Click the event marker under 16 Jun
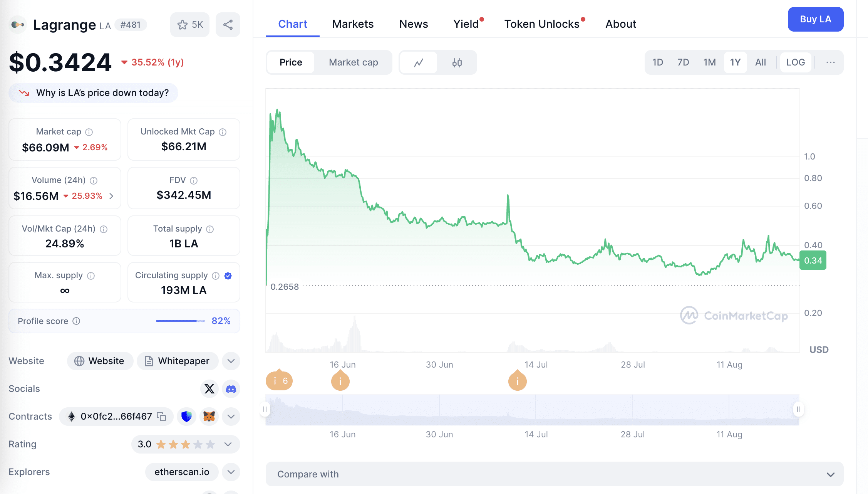 pyautogui.click(x=340, y=381)
